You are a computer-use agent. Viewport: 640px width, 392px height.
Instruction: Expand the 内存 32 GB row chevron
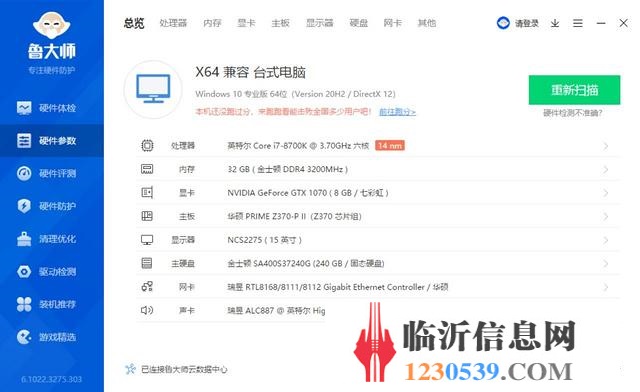coord(606,169)
